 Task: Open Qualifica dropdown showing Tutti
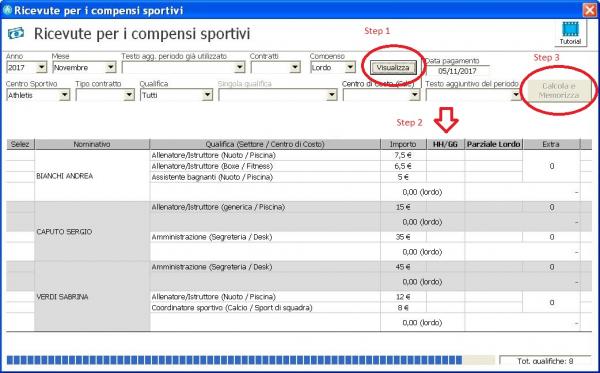pos(207,95)
